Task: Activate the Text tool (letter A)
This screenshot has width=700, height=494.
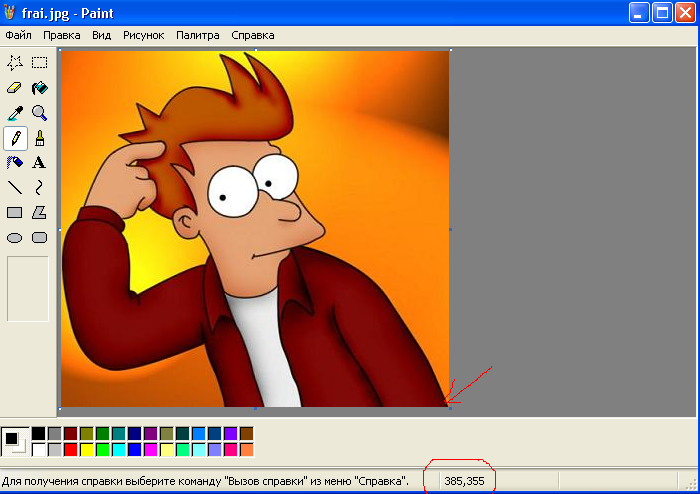Action: pyautogui.click(x=40, y=162)
